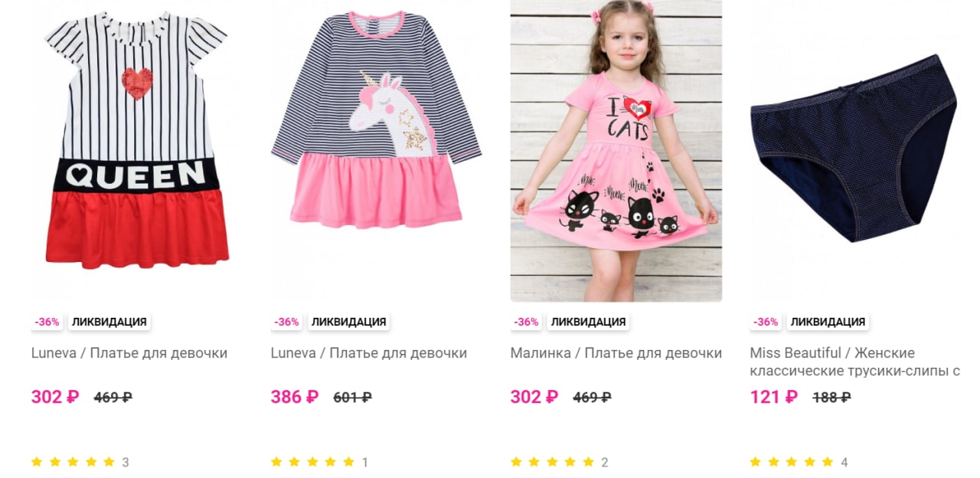Click the -36% badge under the QUEEN dress
This screenshot has width=980, height=478.
[x=47, y=322]
